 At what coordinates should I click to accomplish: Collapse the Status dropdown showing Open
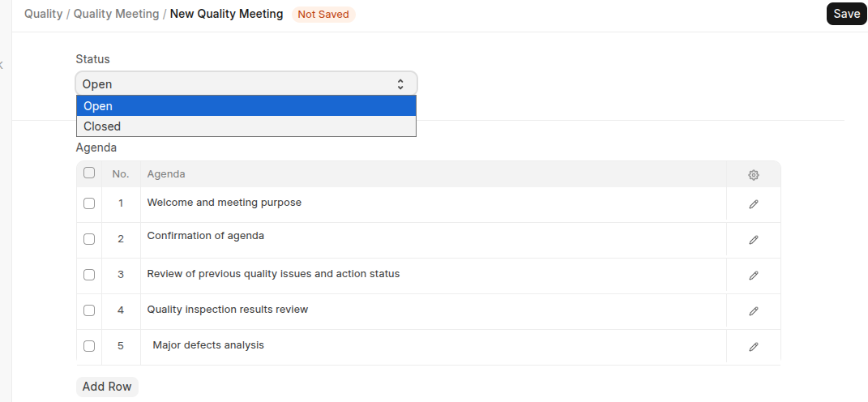tap(246, 84)
